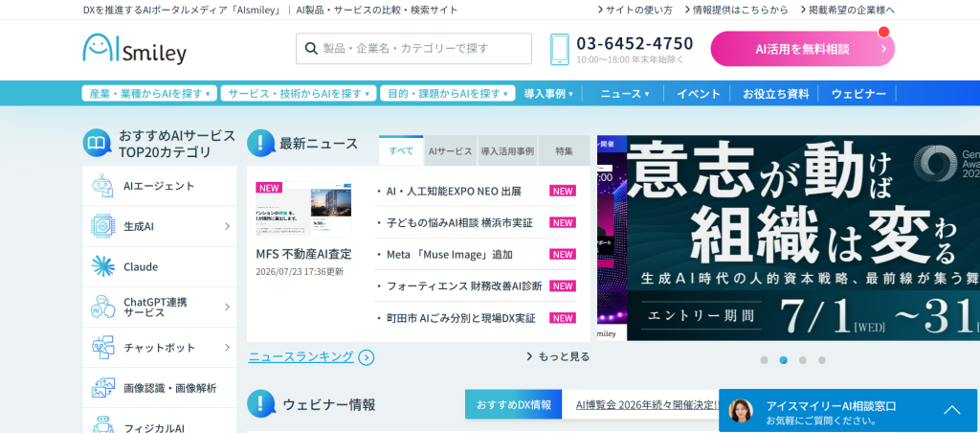
Task: Select the すべて news tab
Action: pyautogui.click(x=401, y=150)
